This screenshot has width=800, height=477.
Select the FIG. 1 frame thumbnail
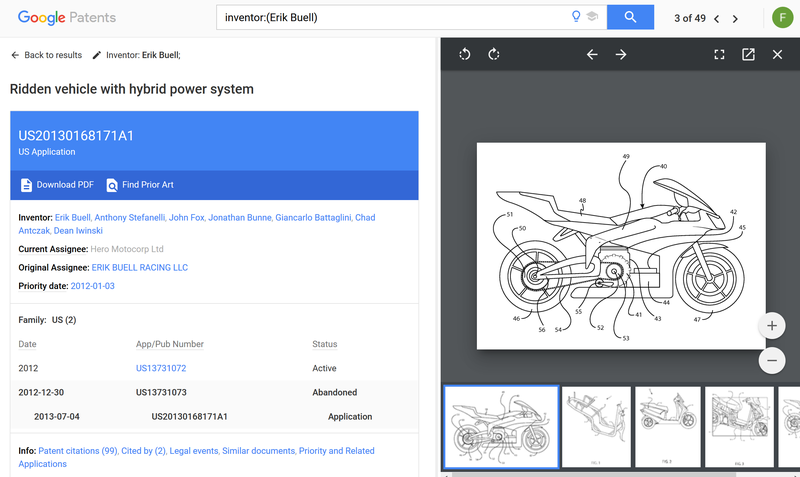(x=596, y=427)
